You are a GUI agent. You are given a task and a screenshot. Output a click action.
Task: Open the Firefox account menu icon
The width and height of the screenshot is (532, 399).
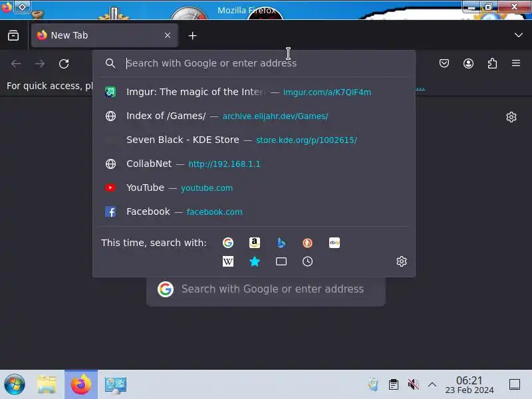468,63
